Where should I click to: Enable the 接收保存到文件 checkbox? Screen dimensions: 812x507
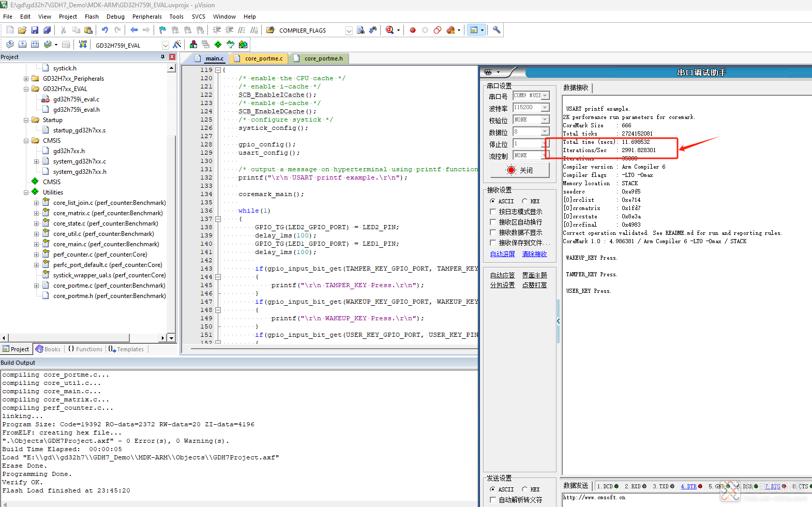point(493,243)
